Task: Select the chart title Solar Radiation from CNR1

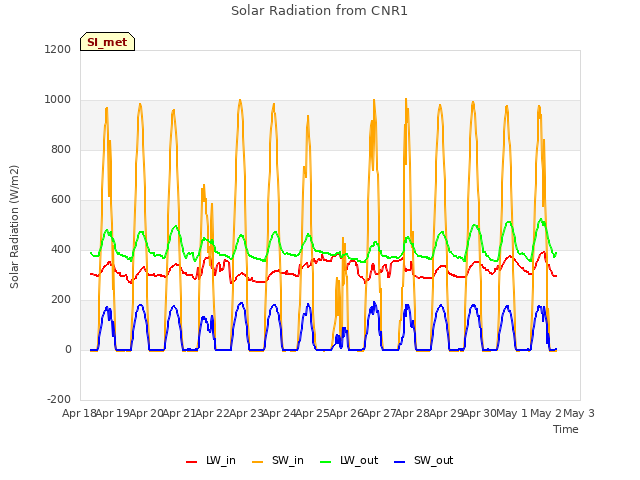Action: pos(319,11)
